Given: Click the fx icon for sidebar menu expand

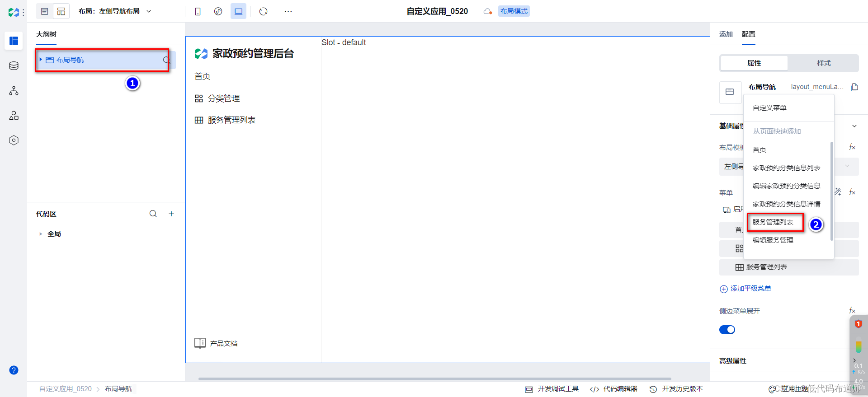Looking at the screenshot, I should 852,311.
